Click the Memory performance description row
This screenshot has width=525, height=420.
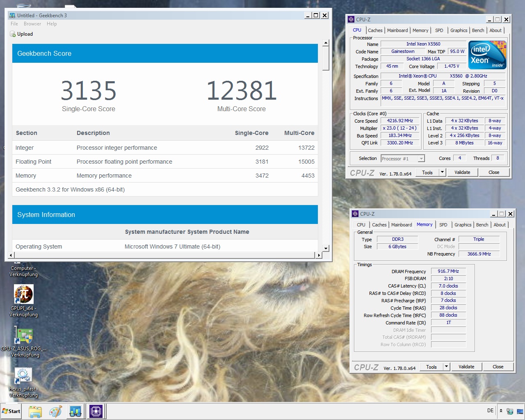point(165,176)
